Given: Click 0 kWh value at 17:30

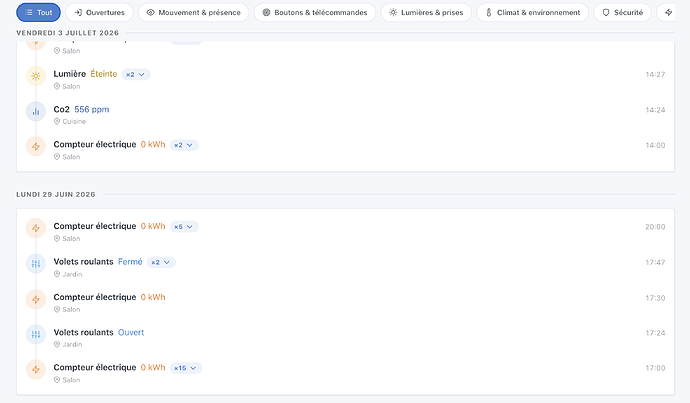Looking at the screenshot, I should (x=153, y=297).
